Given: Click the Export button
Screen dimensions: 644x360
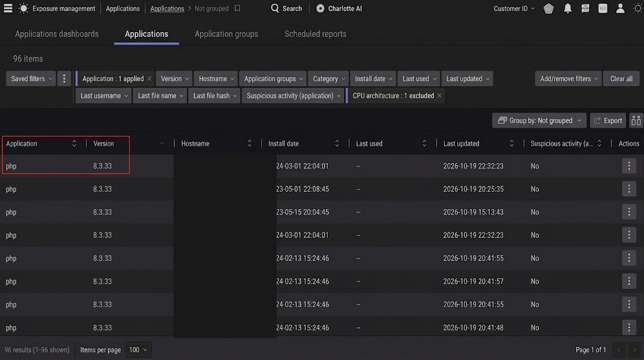Looking at the screenshot, I should [608, 120].
